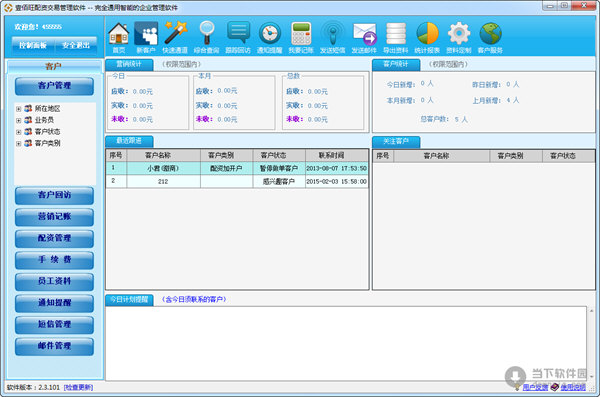
Task: Click the 用户反馈 link
Action: pos(535,387)
